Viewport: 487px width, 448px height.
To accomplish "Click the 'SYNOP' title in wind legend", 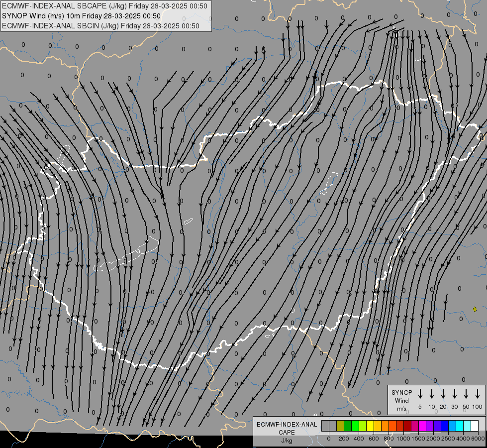I will pos(401,392).
